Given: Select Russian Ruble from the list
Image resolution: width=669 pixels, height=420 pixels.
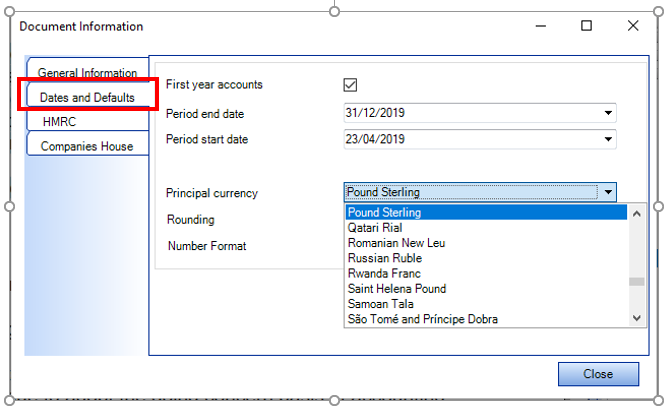Looking at the screenshot, I should (x=385, y=258).
